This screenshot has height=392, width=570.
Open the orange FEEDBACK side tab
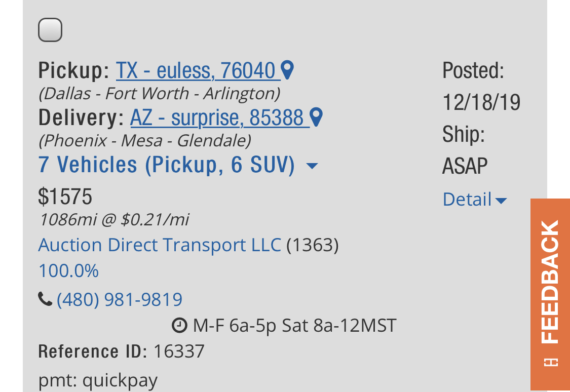point(550,294)
